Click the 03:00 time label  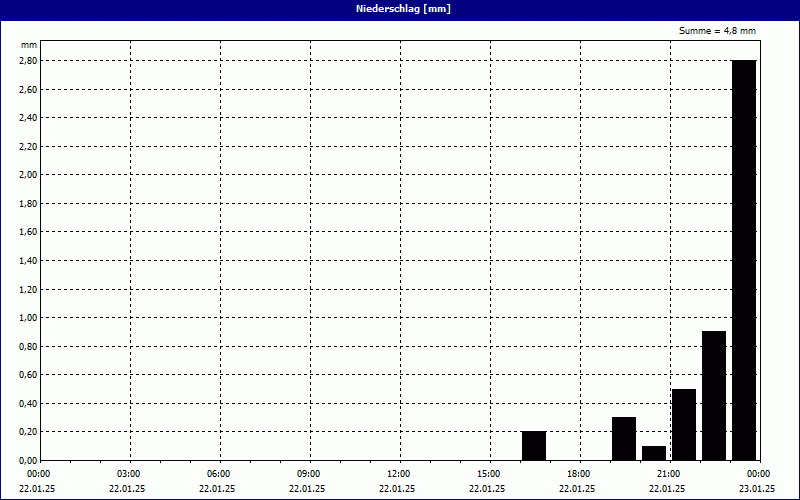tap(129, 474)
